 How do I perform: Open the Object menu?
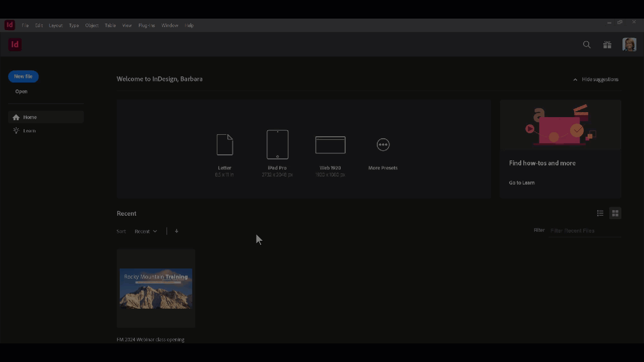click(92, 25)
